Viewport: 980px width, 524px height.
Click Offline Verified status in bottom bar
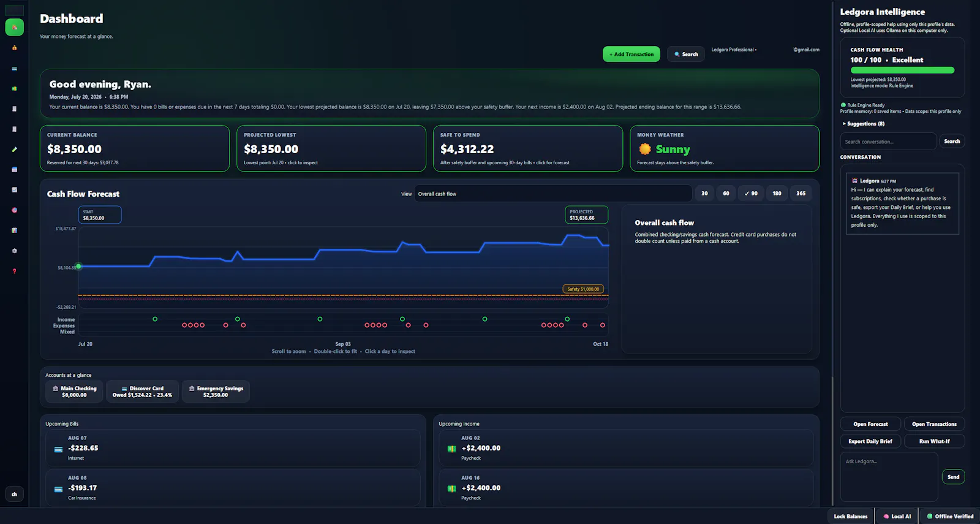click(950, 516)
